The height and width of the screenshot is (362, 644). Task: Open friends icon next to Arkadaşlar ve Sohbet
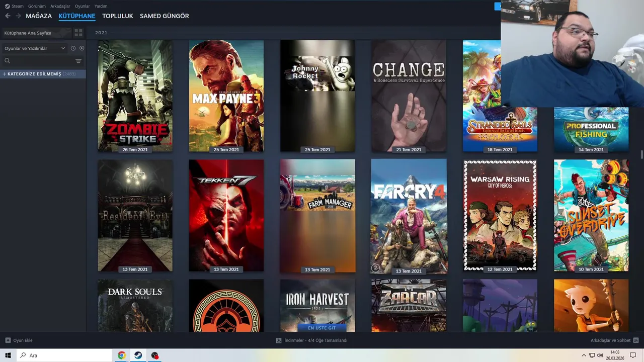[x=636, y=340]
